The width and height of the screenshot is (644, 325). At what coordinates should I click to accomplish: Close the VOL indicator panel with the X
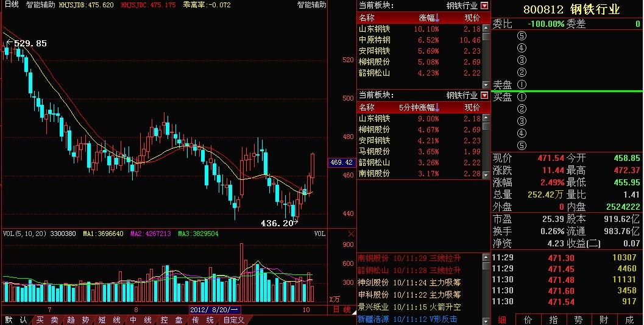pos(351,234)
